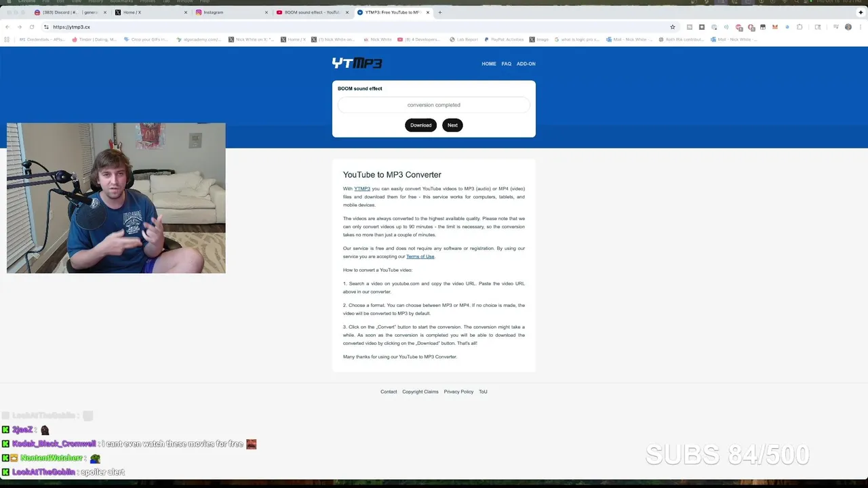This screenshot has height=488, width=868.
Task: Open the Lab Report bookmark
Action: tap(464, 39)
